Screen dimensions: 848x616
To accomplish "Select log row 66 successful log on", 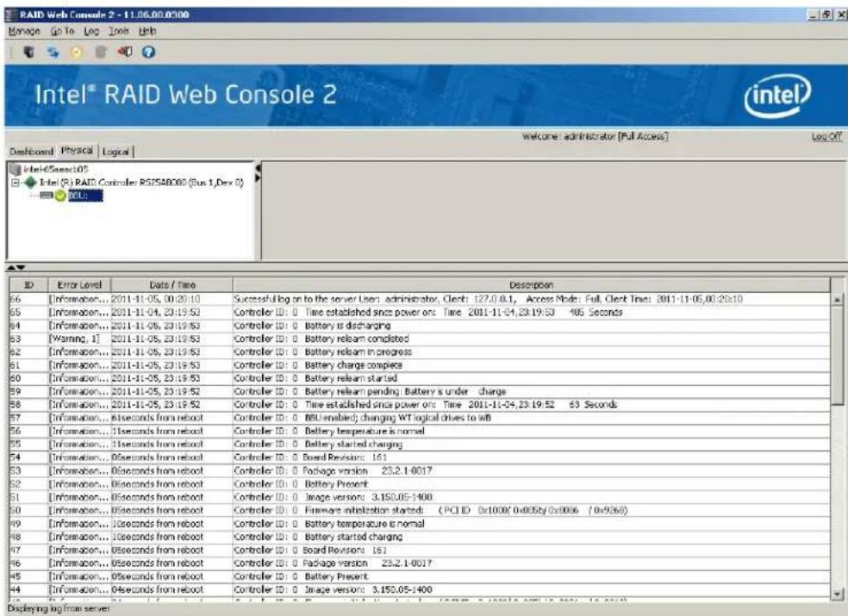I will [420, 299].
